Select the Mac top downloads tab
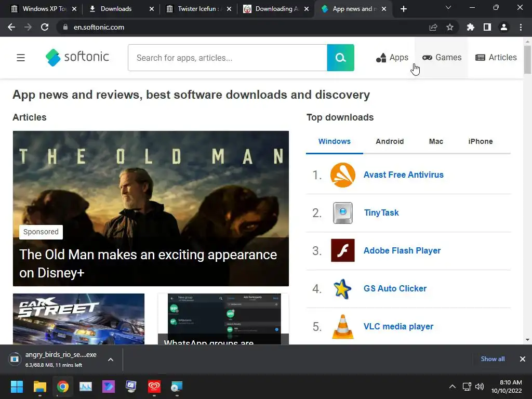This screenshot has width=532, height=399. point(436,141)
